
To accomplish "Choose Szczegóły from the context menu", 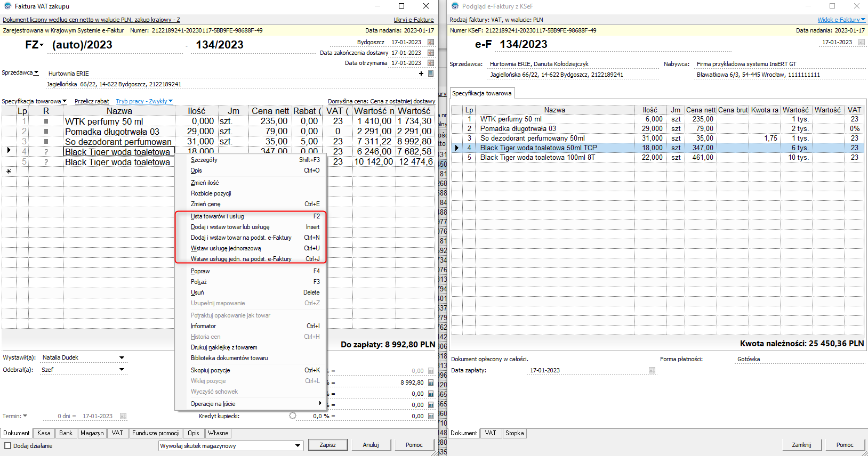I will [251, 160].
